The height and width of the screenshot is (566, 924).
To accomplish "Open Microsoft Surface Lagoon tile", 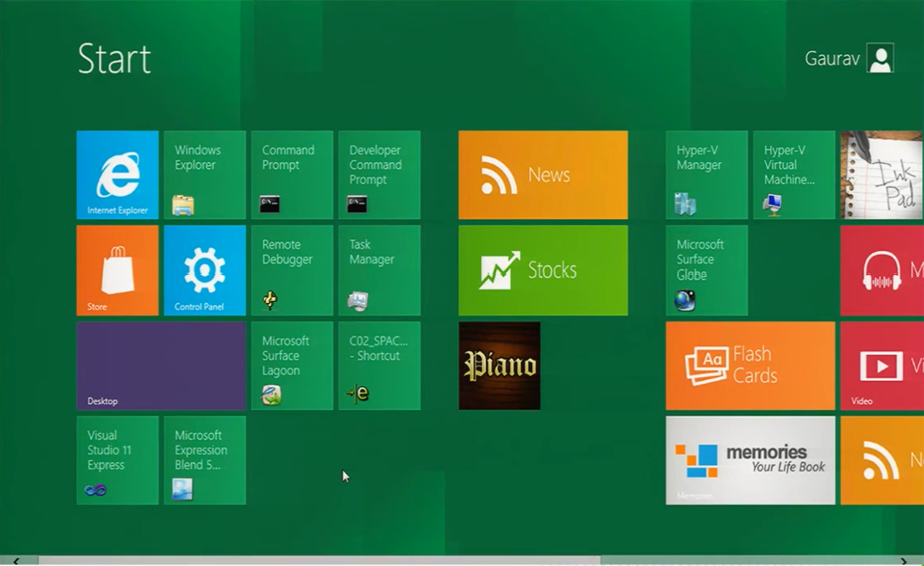I will 292,366.
